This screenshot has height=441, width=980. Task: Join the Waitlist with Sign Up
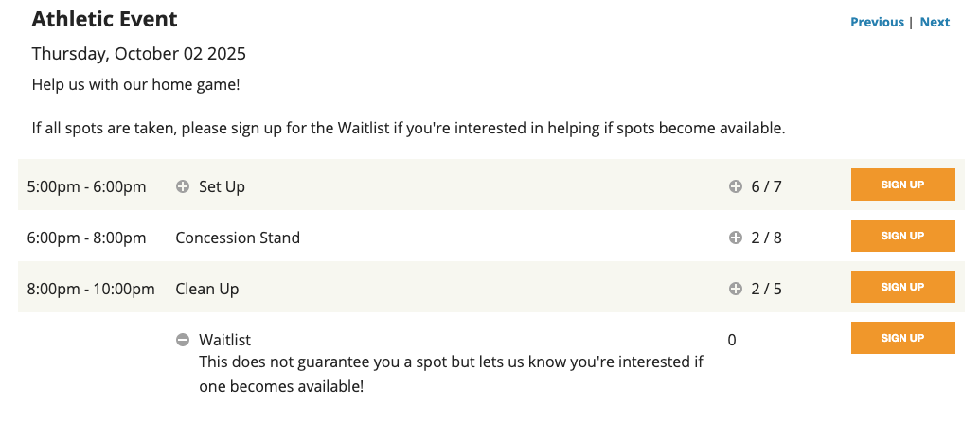[x=902, y=338]
